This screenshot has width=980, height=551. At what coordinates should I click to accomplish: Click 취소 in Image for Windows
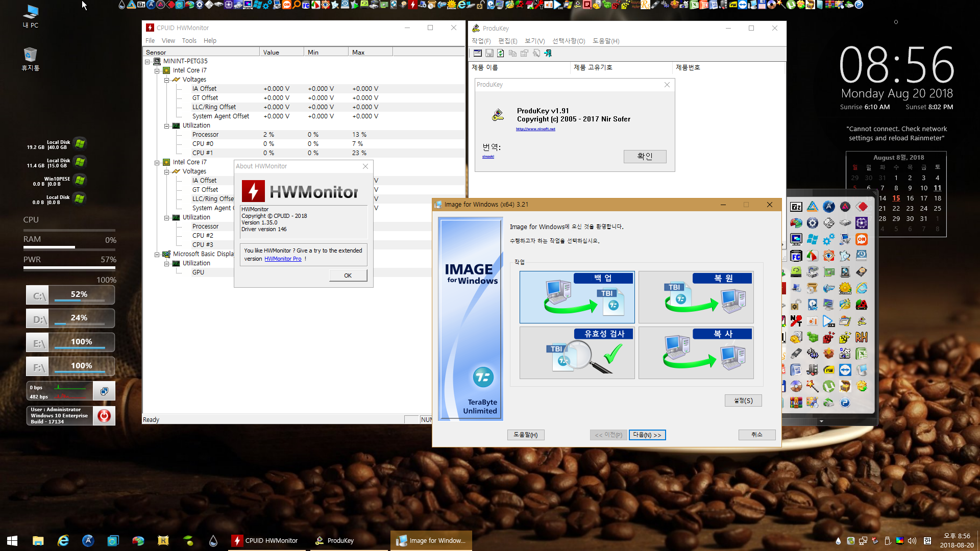757,435
